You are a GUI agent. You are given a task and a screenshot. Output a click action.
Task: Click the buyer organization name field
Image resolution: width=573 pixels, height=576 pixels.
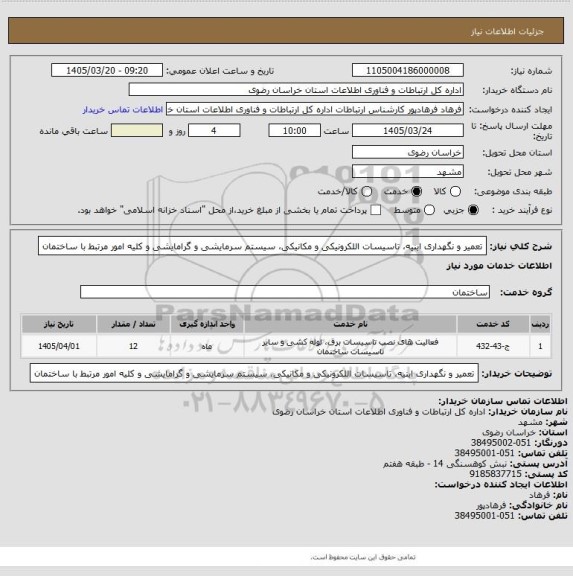click(x=296, y=90)
